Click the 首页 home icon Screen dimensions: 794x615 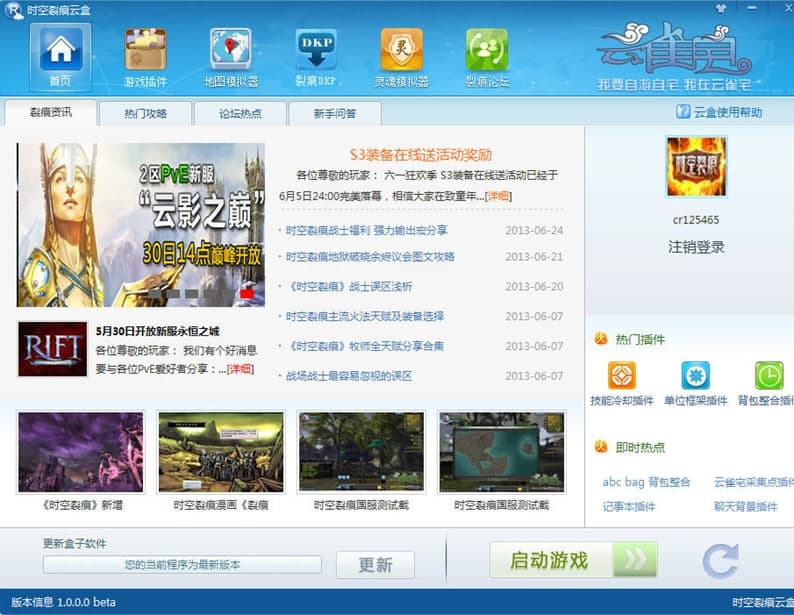(60, 51)
